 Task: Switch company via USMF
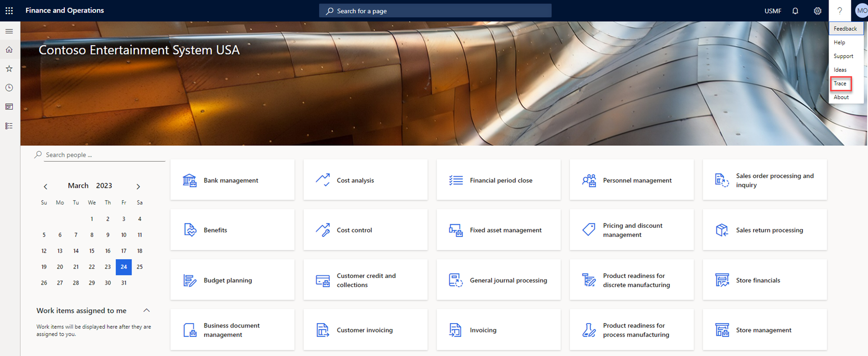(x=772, y=11)
